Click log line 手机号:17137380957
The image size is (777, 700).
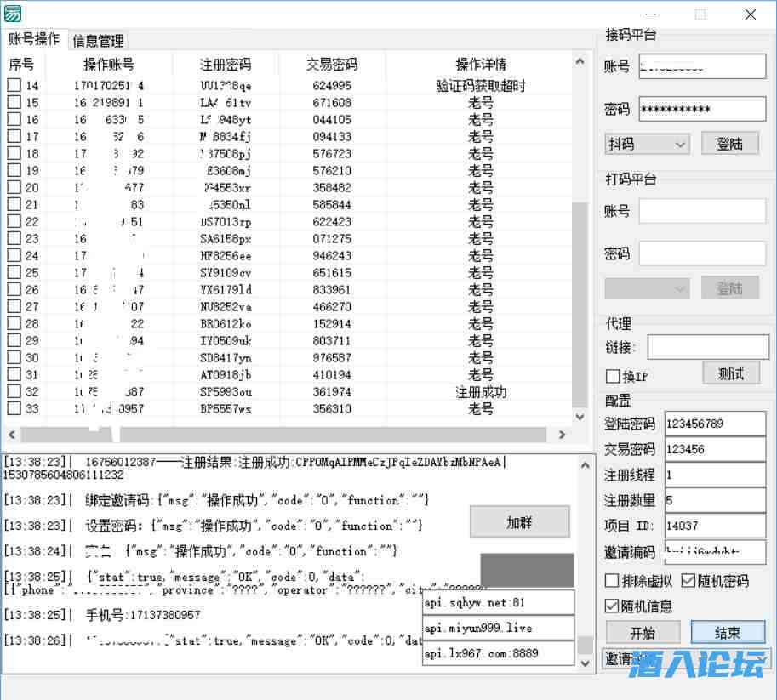click(x=143, y=615)
